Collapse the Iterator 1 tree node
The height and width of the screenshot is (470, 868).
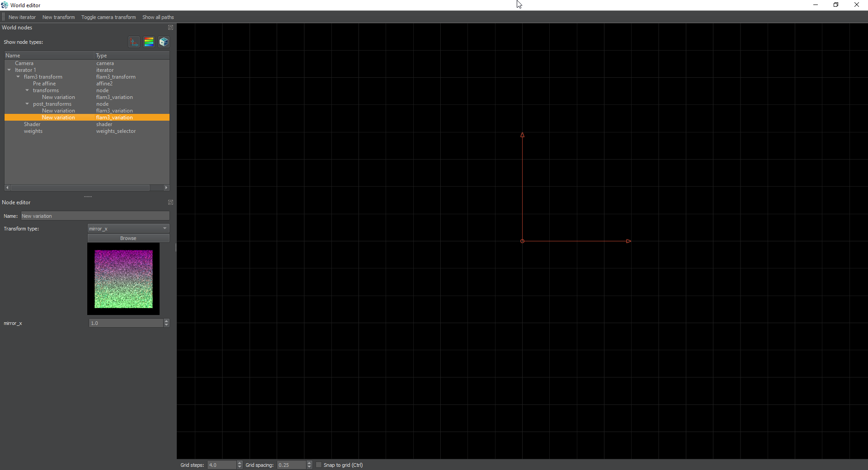(9, 70)
